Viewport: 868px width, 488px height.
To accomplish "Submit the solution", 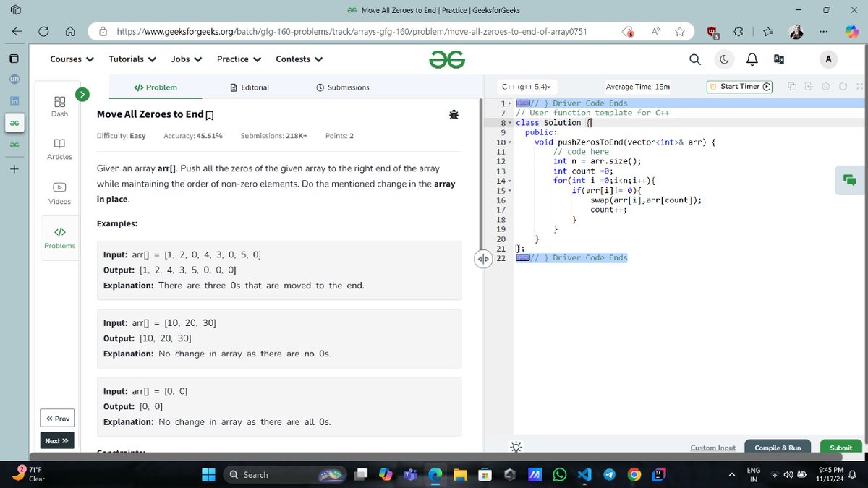I will pyautogui.click(x=841, y=448).
